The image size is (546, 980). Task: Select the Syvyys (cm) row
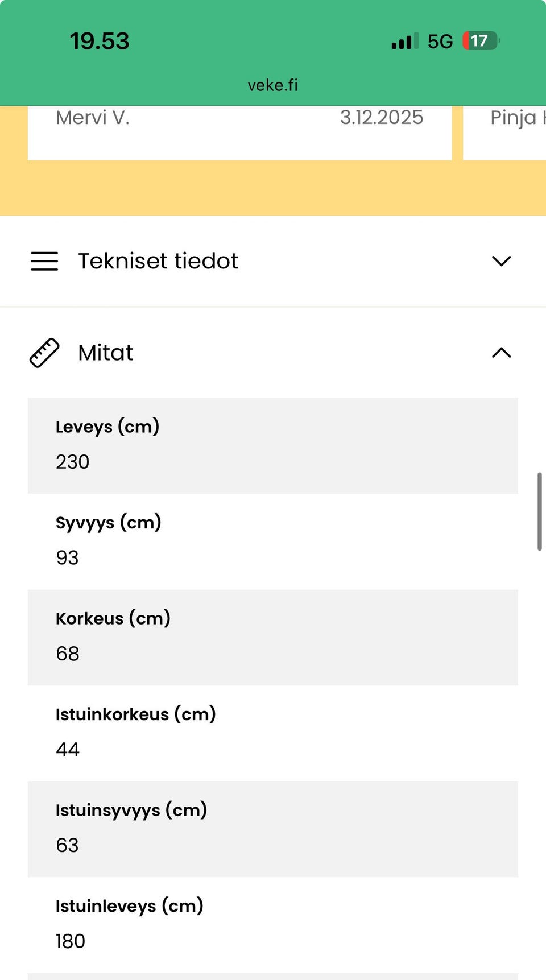click(272, 541)
